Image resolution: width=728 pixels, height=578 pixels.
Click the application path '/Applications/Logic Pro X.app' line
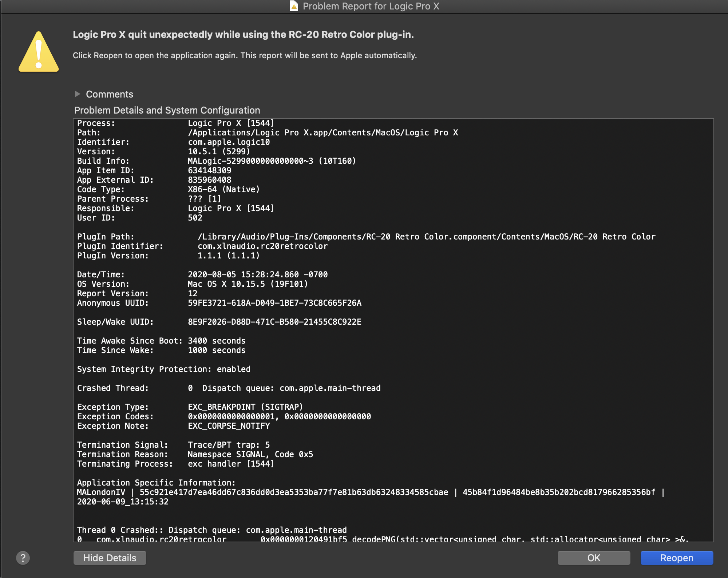pos(323,132)
